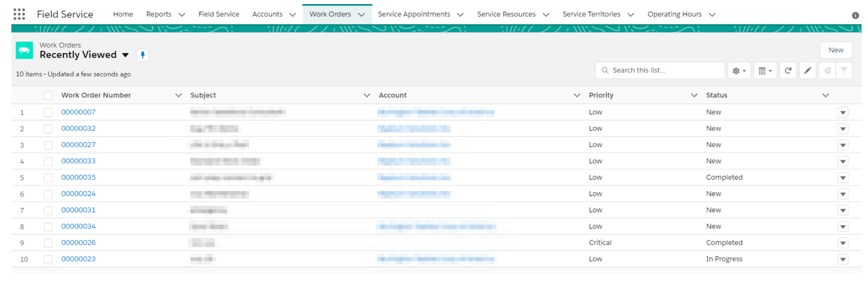The width and height of the screenshot is (868, 283).
Task: Click the New work order button
Action: coord(836,50)
